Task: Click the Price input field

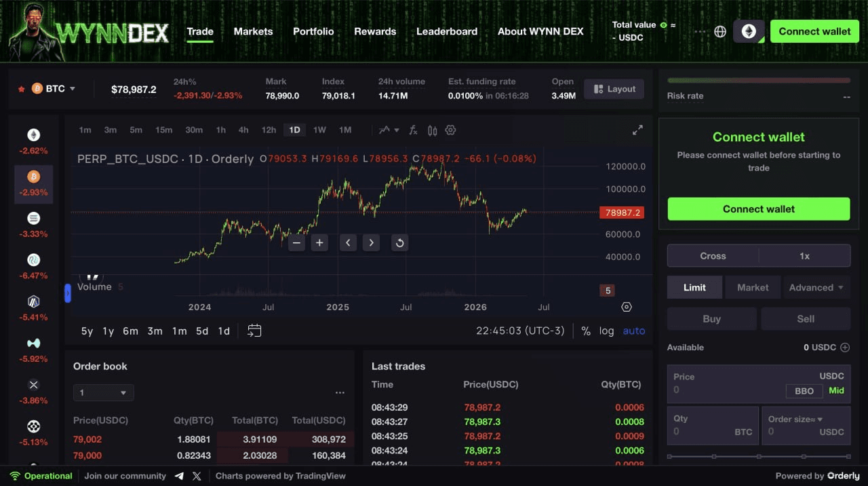Action: point(758,384)
